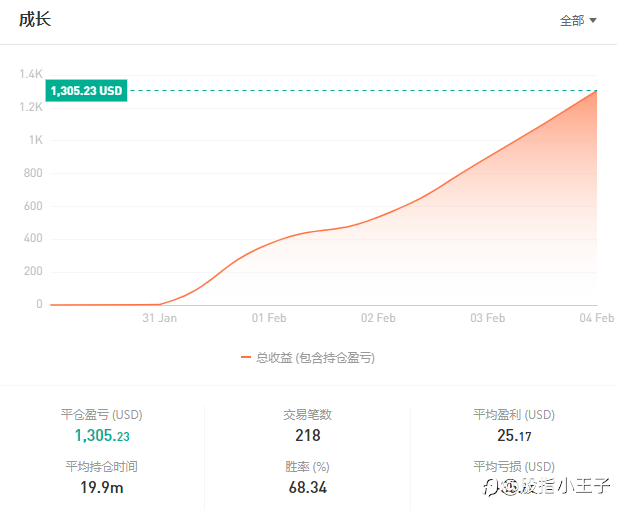Click the 218 trade count value
This screenshot has width=617, height=520.
308,436
